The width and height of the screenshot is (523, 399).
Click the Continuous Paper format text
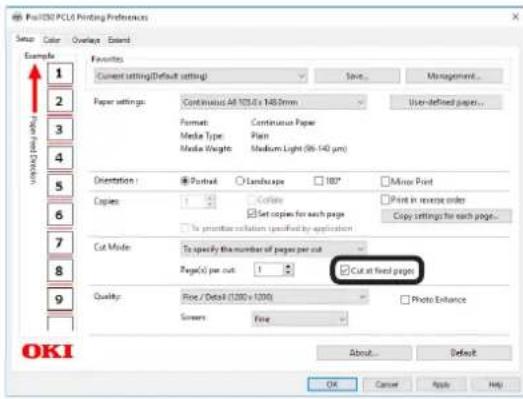(283, 123)
